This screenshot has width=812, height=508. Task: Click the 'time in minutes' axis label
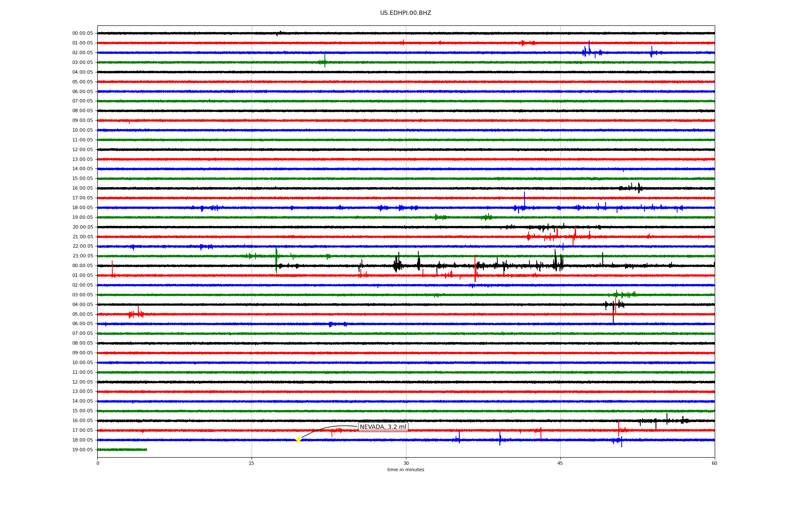(x=406, y=470)
